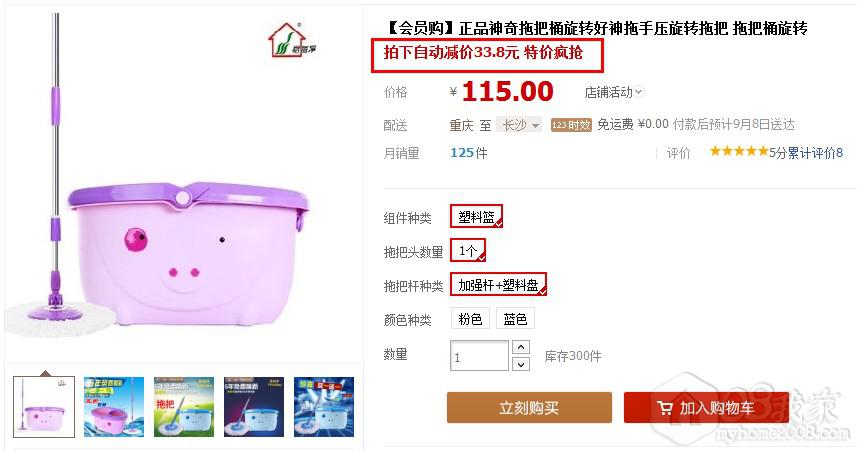857x451 pixels.
Task: Increase quantity with the up arrow
Action: pyautogui.click(x=521, y=347)
